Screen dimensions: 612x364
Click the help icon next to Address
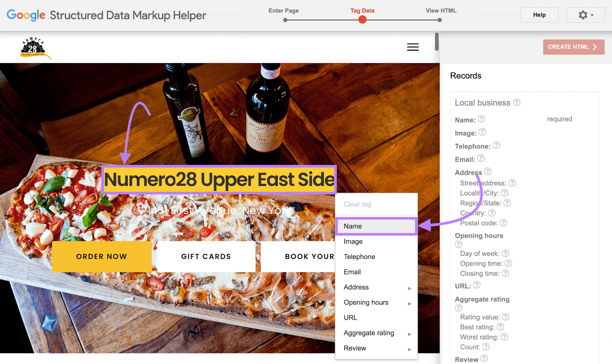click(x=488, y=171)
